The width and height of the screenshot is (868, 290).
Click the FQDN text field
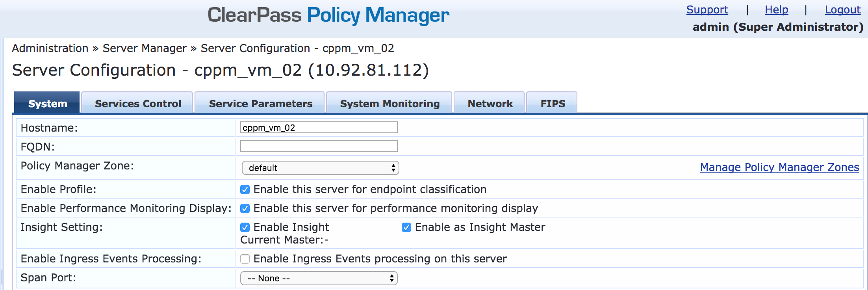pyautogui.click(x=319, y=146)
